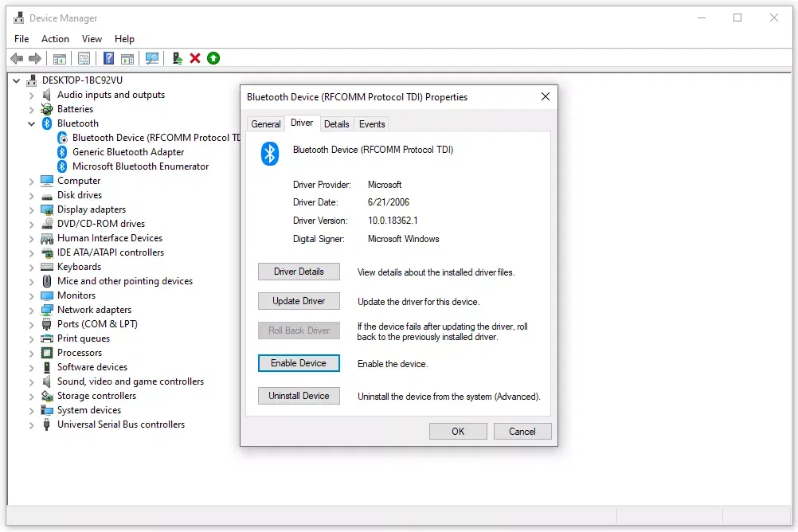798x532 pixels.
Task: Select Human Interface Devices tree item
Action: point(109,238)
